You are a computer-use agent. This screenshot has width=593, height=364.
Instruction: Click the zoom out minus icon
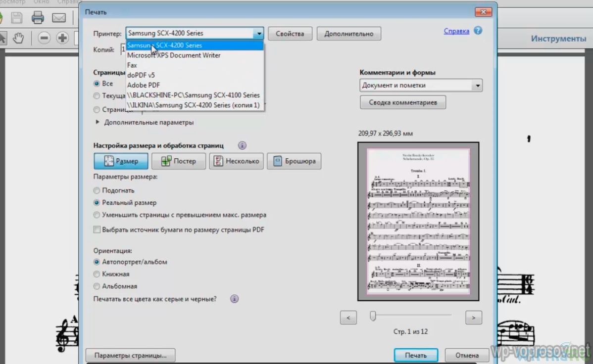click(44, 38)
